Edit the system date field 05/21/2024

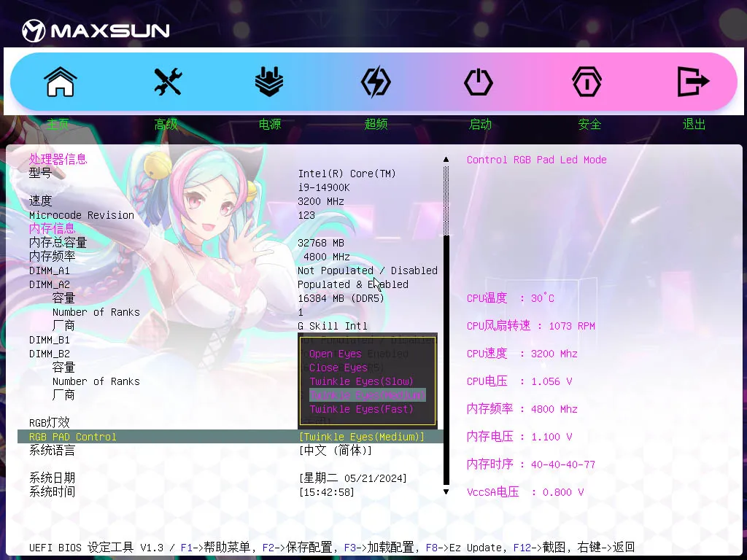tap(352, 478)
